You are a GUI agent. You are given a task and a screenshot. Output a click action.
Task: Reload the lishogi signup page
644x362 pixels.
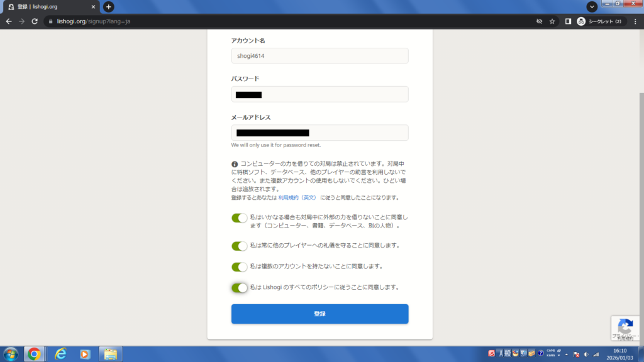coord(34,21)
